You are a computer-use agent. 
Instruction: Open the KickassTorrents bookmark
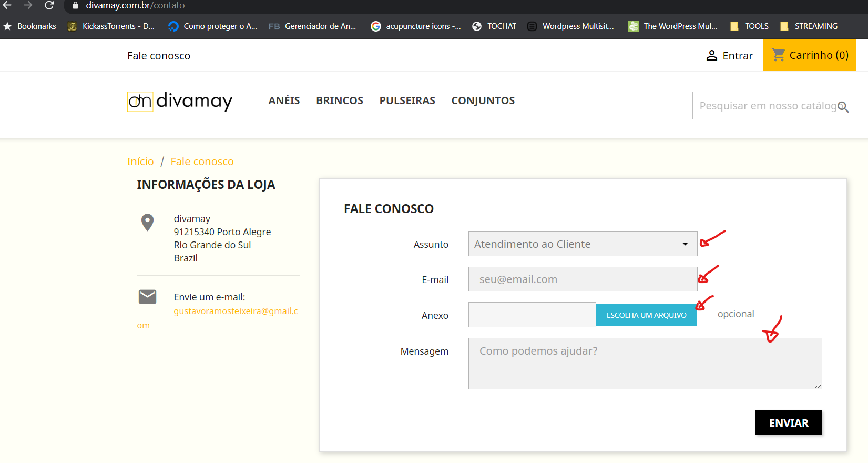pos(111,26)
